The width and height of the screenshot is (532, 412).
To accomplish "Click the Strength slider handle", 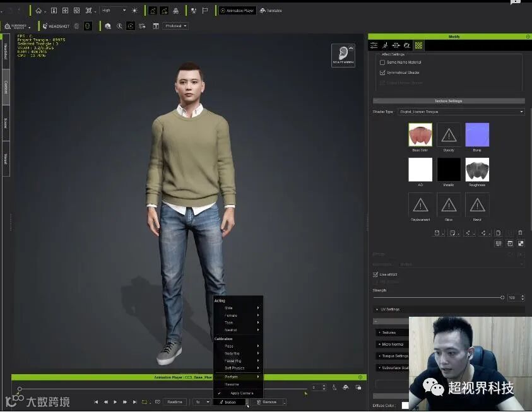I will (502, 297).
